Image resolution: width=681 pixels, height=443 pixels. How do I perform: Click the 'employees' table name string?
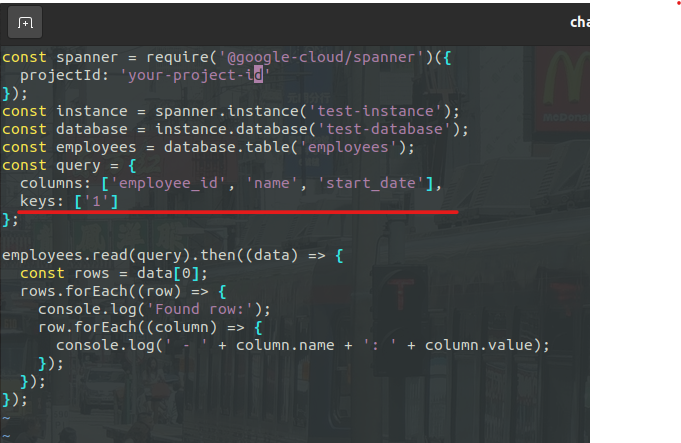[348, 147]
